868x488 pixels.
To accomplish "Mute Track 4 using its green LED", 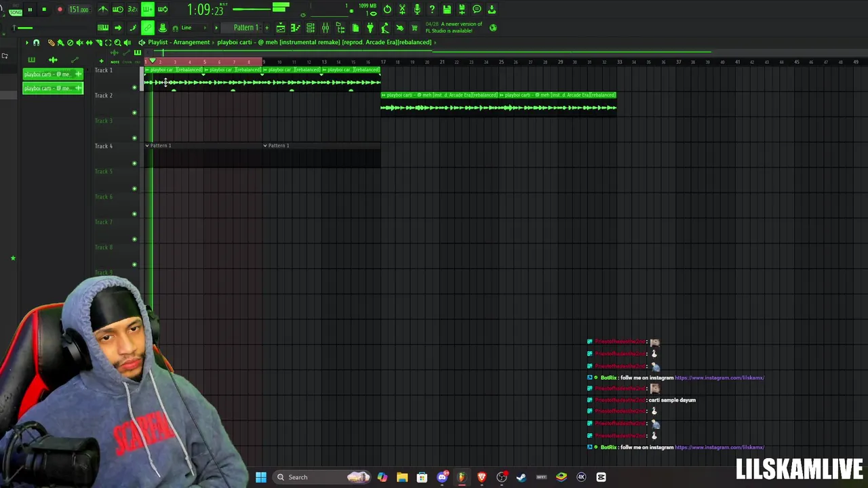I will [134, 163].
